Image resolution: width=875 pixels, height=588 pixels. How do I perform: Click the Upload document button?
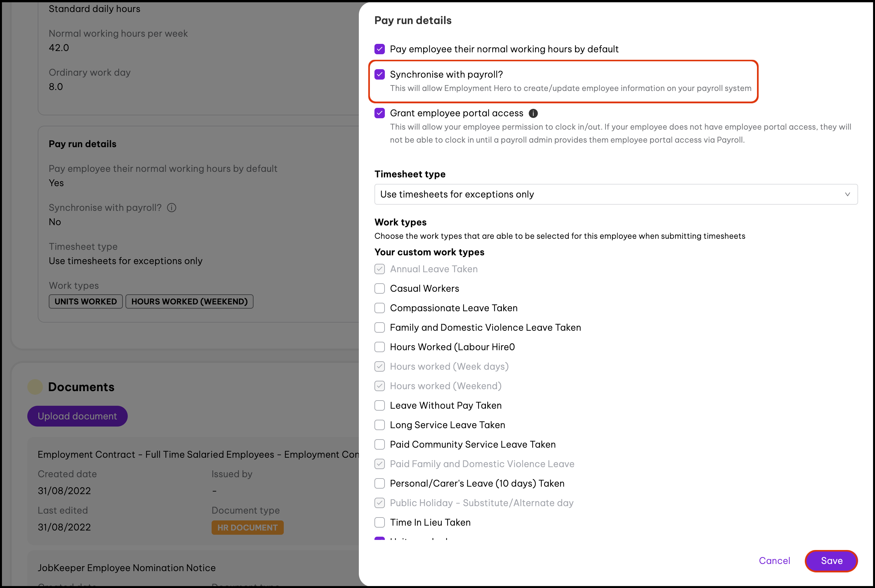[x=77, y=416]
